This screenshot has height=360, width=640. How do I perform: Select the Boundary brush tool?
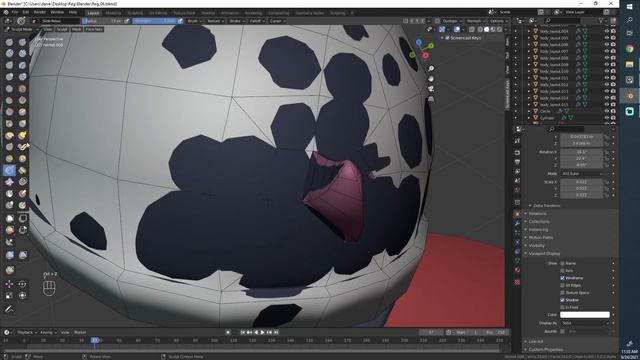click(22, 170)
